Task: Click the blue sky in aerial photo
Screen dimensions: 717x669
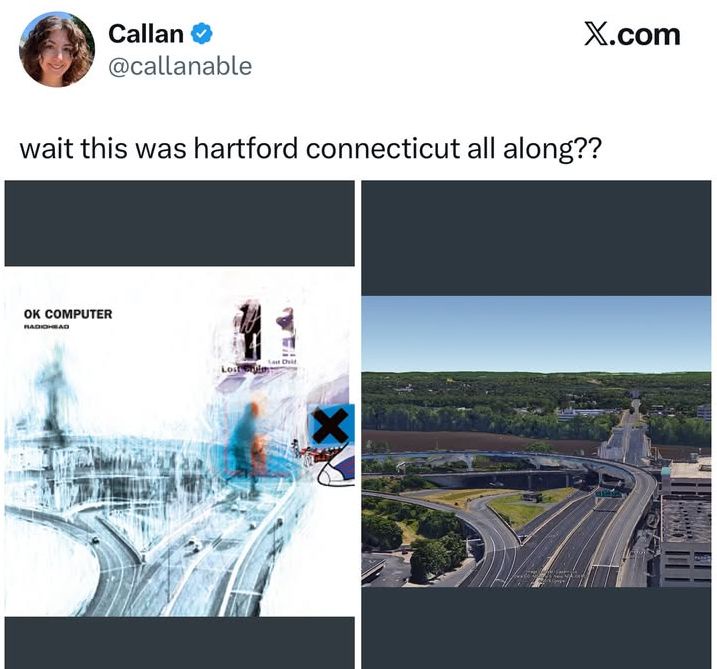Action: (536, 334)
